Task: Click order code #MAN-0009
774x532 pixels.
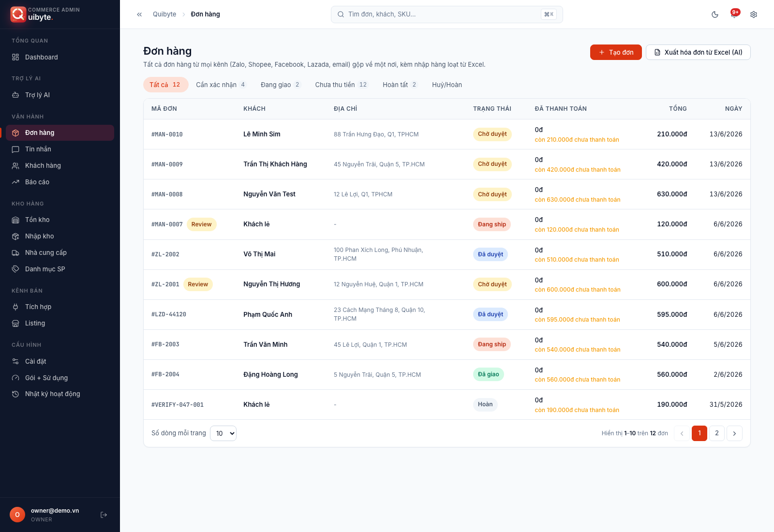Action: coord(167,164)
